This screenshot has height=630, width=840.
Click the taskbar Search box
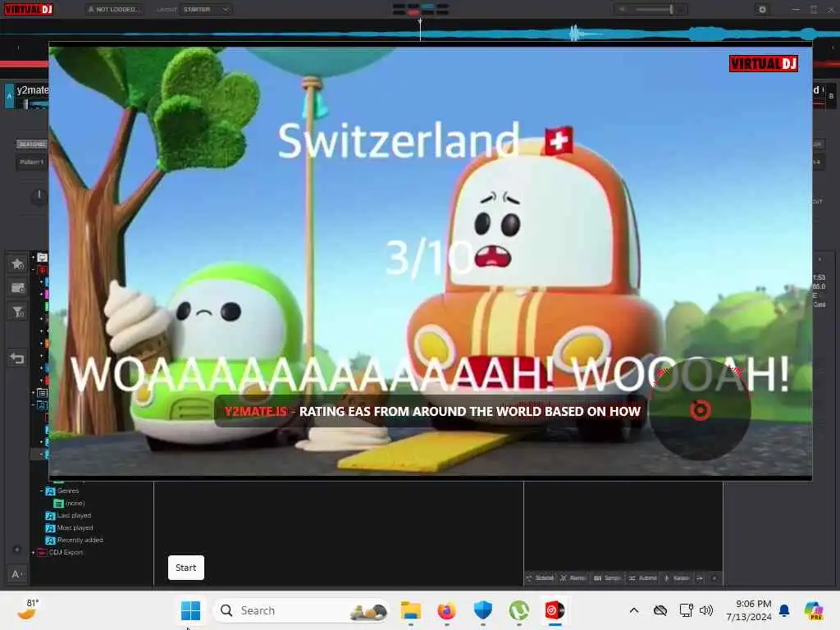(301, 610)
